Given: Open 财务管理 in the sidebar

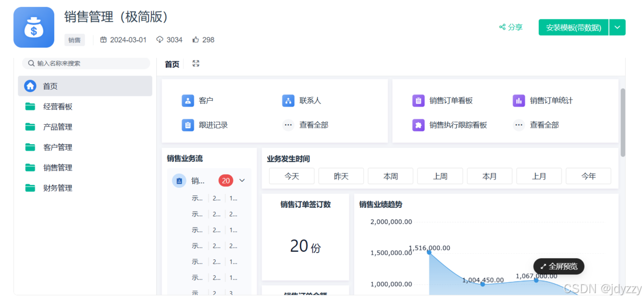Looking at the screenshot, I should [x=85, y=188].
